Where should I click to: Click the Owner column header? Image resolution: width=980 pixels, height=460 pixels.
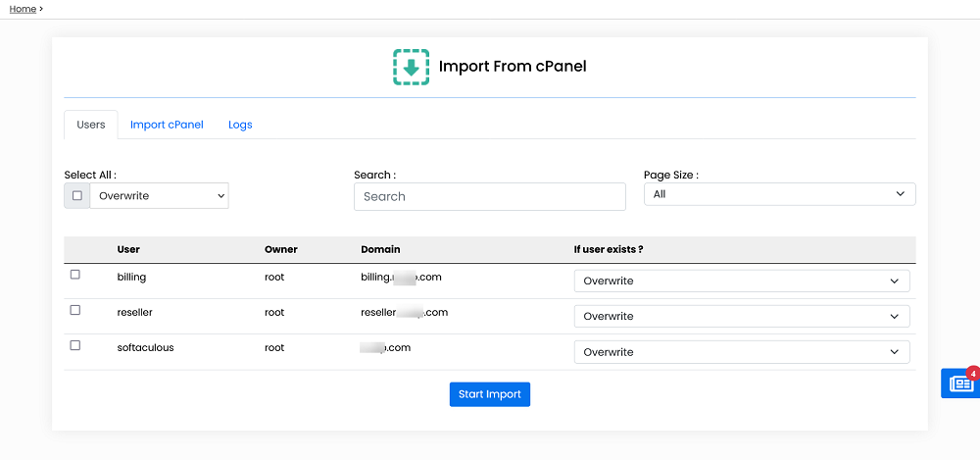point(280,249)
